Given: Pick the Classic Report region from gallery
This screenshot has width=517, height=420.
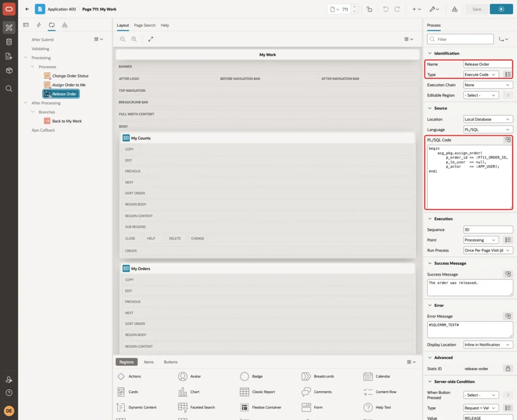Looking at the screenshot, I should 258,392.
